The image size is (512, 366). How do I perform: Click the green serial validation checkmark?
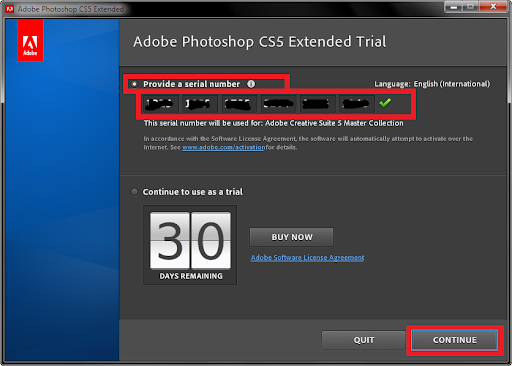click(385, 103)
